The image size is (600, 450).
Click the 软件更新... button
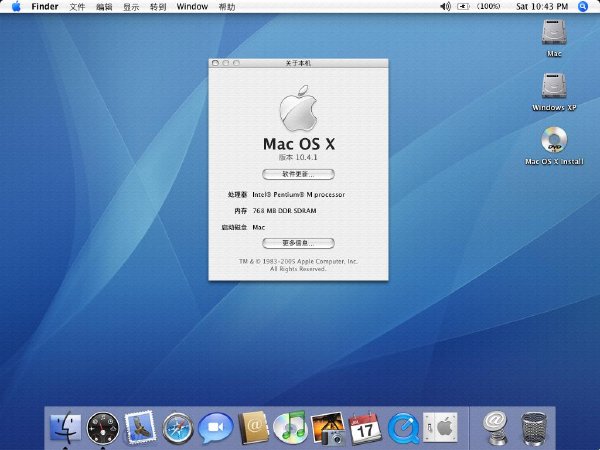point(298,174)
